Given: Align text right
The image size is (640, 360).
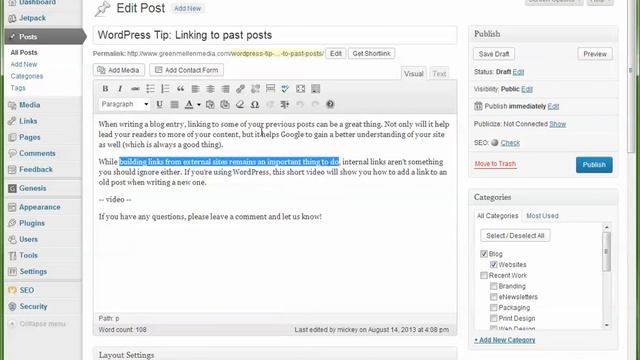Looking at the screenshot, I should 225,89.
